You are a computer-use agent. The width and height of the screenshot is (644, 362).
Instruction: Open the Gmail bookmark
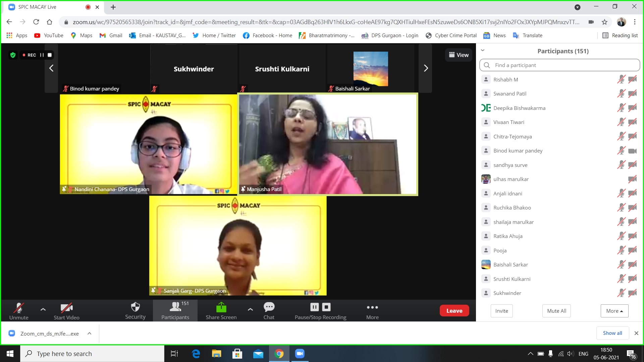click(x=111, y=36)
